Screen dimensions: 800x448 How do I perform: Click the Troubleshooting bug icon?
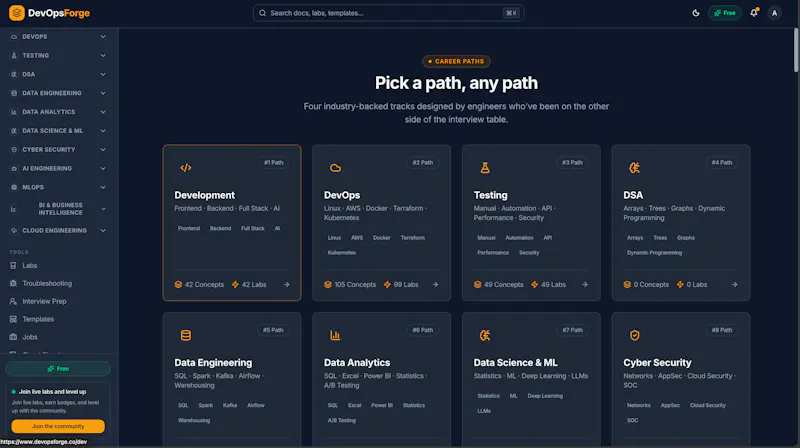coord(13,283)
